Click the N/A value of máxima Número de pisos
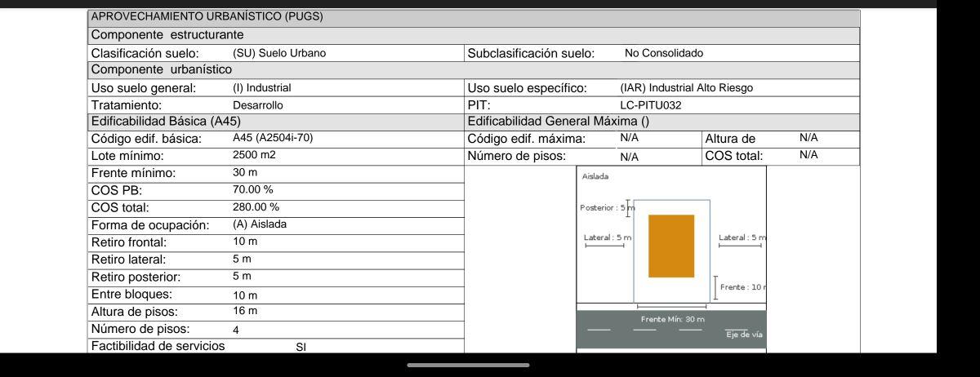 629,157
